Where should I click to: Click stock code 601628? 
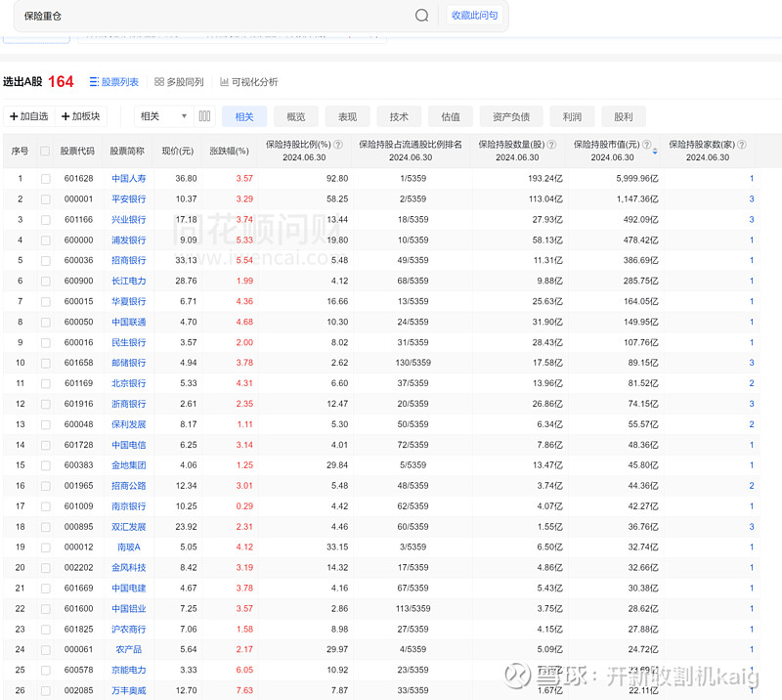(79, 179)
